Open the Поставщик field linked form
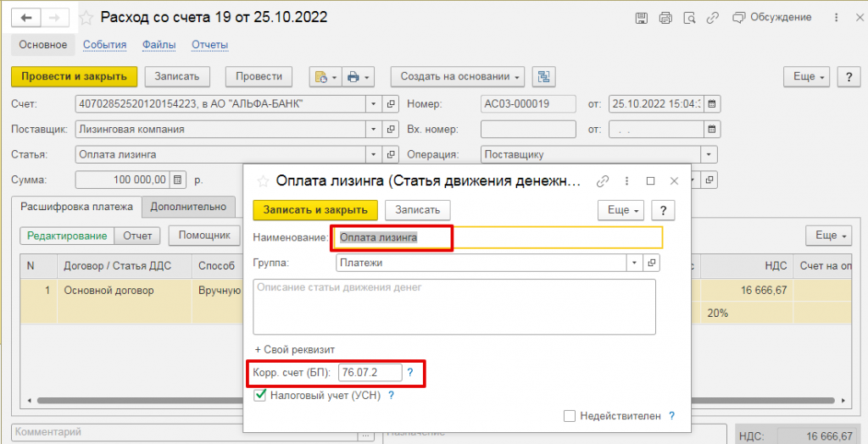Viewport: 868px width, 444px height. coord(390,130)
